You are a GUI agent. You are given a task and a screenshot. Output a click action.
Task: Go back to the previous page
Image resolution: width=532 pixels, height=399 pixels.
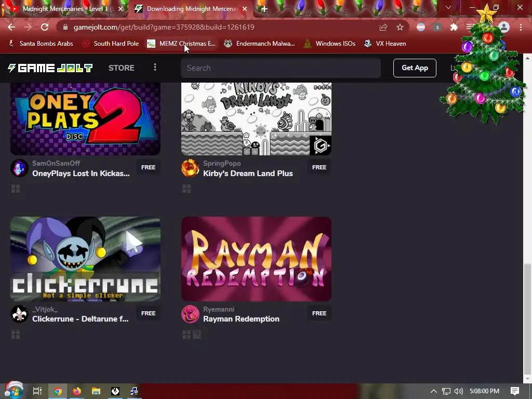11,27
